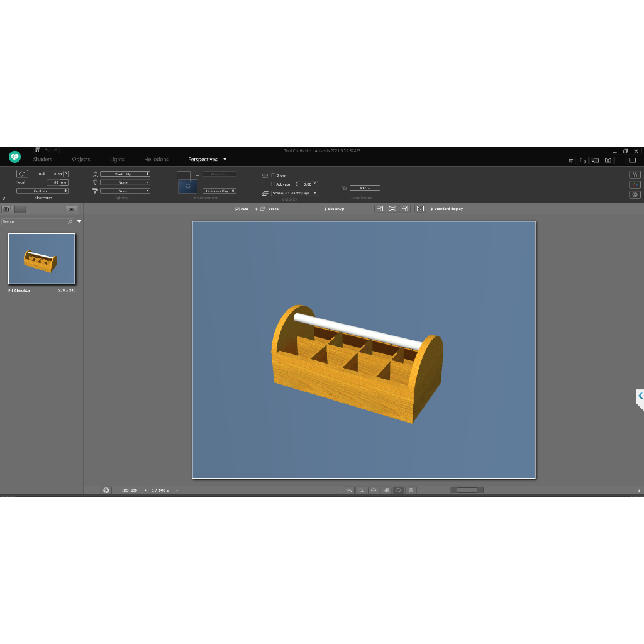The width and height of the screenshot is (644, 644).
Task: Toggle the eye visibility button in the list panel
Action: 72,209
